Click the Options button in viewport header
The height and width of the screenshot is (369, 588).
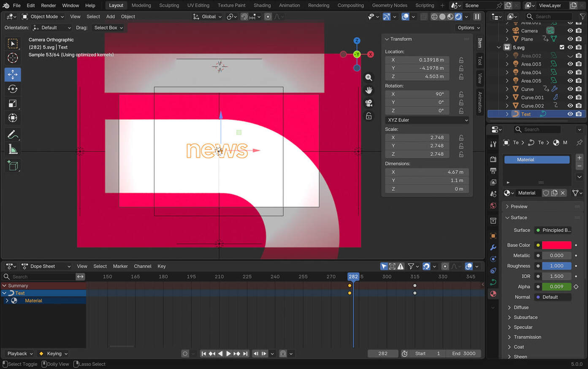tap(469, 27)
